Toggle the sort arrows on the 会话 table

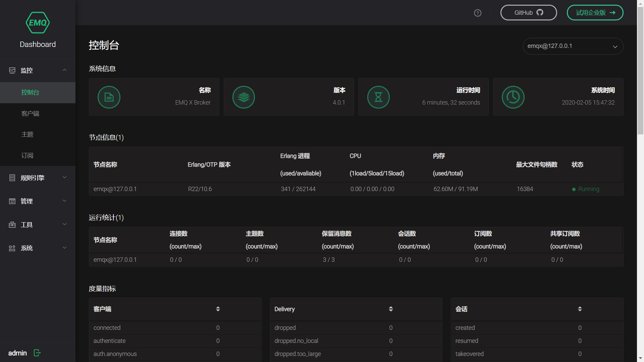pos(580,309)
